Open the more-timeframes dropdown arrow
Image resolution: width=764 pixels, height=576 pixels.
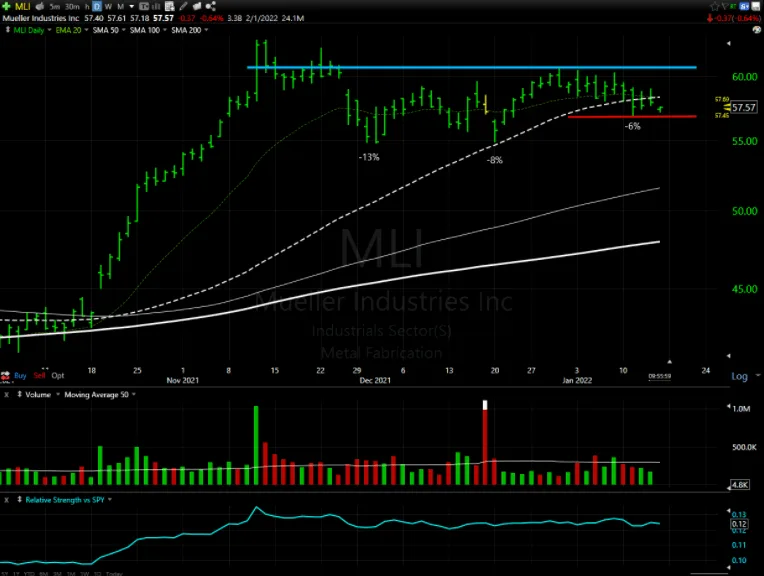pyautogui.click(x=132, y=7)
